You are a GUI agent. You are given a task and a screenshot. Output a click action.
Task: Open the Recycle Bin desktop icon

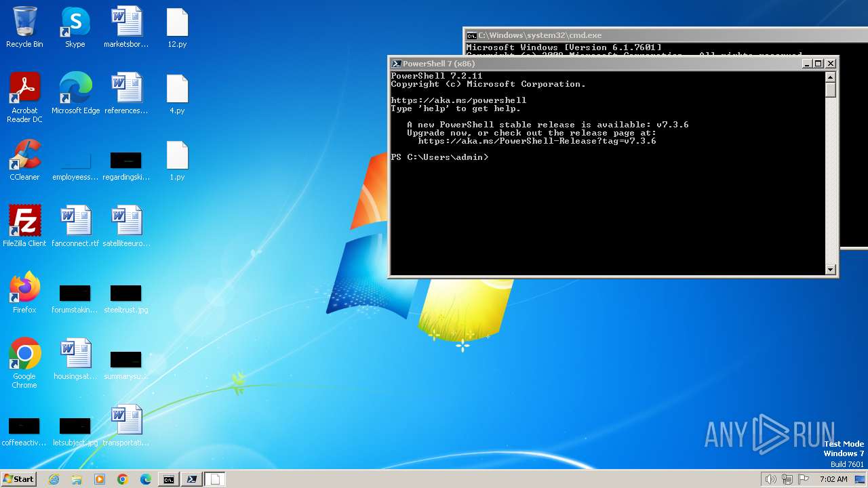(24, 27)
